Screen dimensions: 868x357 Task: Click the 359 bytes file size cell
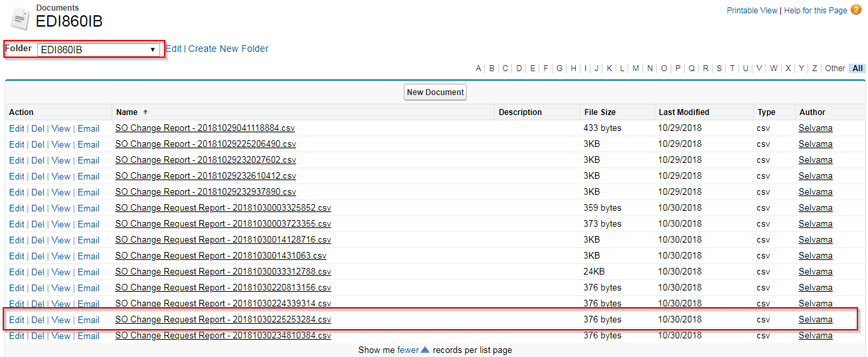[602, 207]
